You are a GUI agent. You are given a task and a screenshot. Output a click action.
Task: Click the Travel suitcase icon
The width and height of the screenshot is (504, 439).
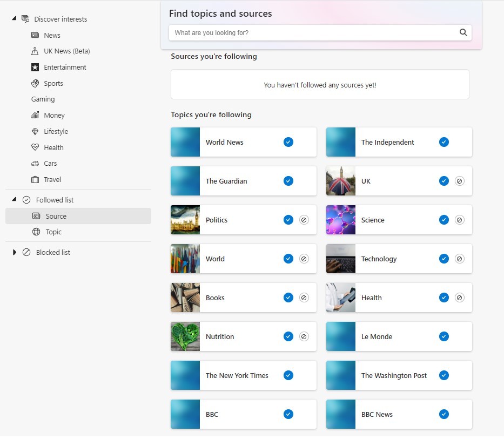click(x=35, y=180)
